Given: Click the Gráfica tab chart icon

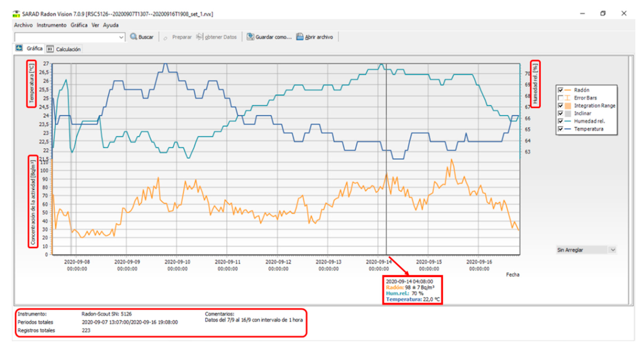Looking at the screenshot, I should pos(19,48).
